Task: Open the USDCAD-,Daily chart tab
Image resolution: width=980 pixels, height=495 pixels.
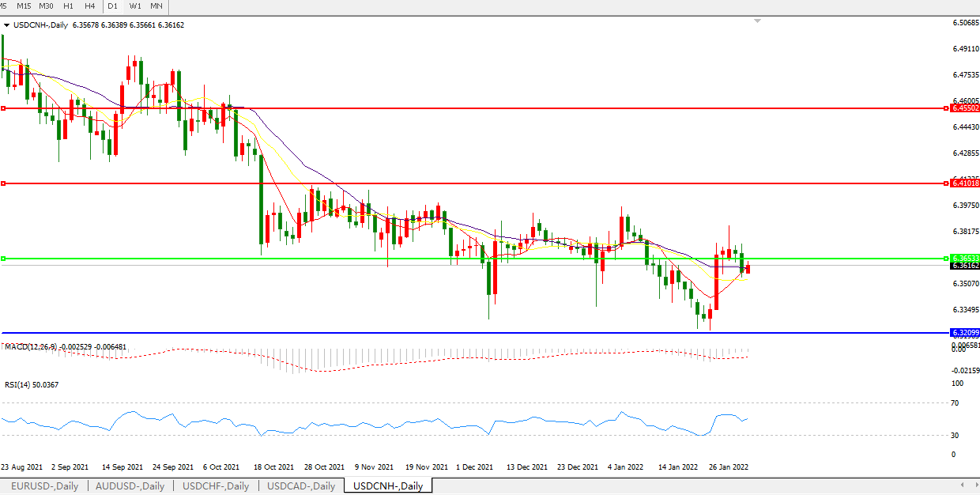Action: 300,486
